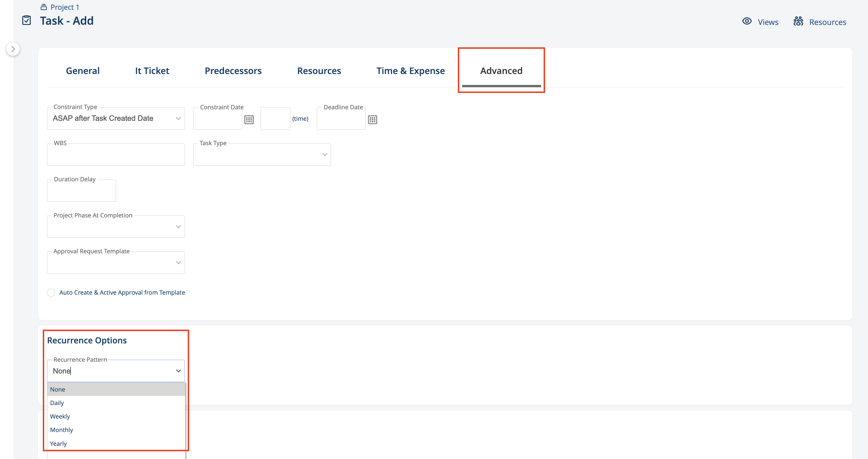Image resolution: width=868 pixels, height=459 pixels.
Task: Expand Approval Request Template dropdown
Action: tap(116, 263)
